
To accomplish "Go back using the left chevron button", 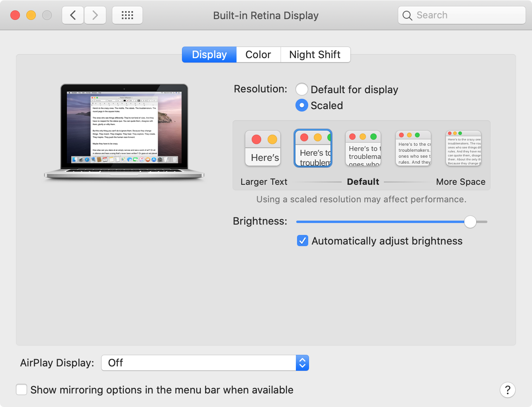I will point(73,16).
